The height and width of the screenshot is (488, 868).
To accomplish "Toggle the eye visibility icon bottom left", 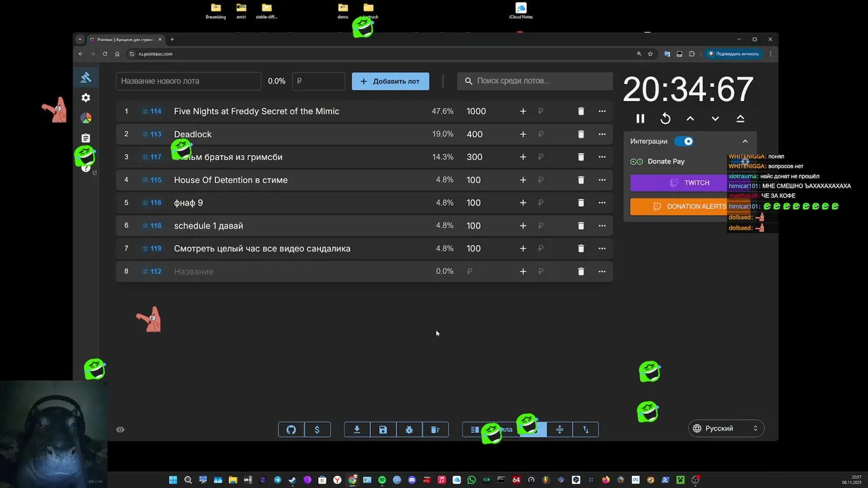I will point(120,430).
